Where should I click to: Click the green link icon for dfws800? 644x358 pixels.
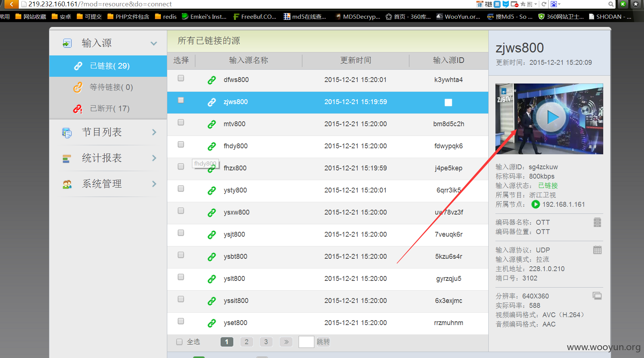(x=212, y=80)
